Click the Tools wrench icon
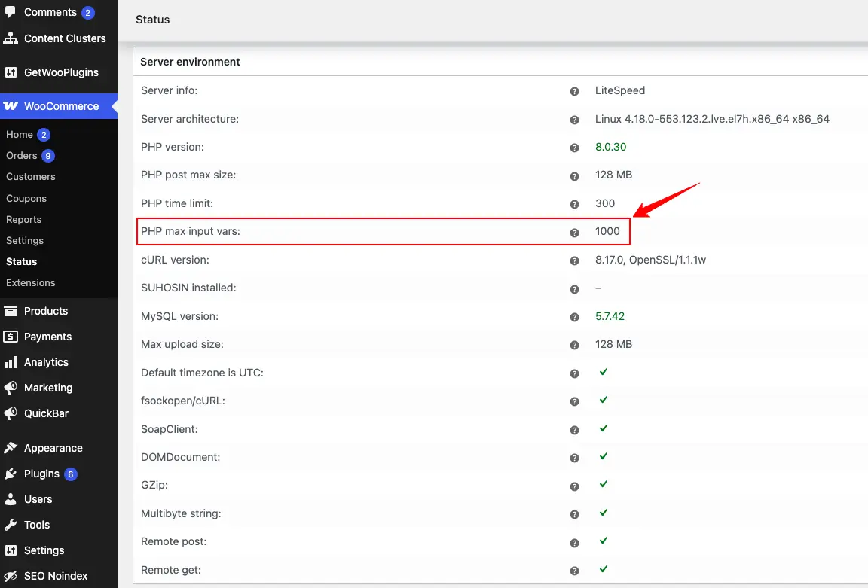 [11, 525]
